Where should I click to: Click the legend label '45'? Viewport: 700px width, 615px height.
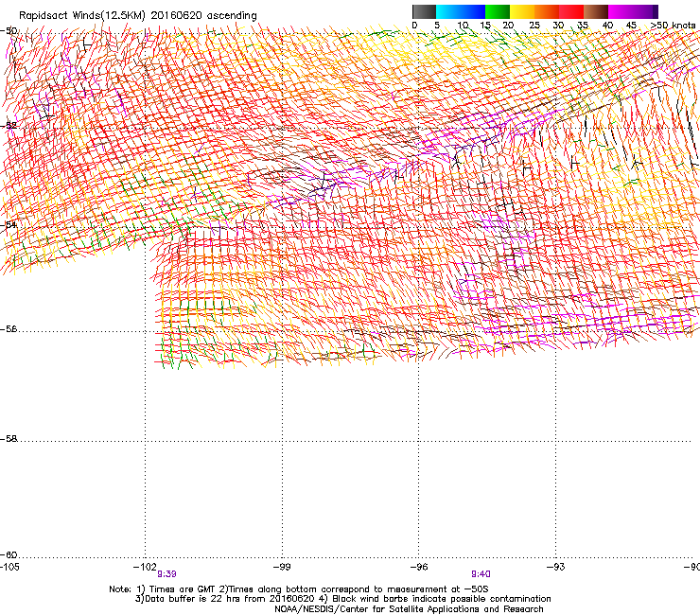[631, 26]
